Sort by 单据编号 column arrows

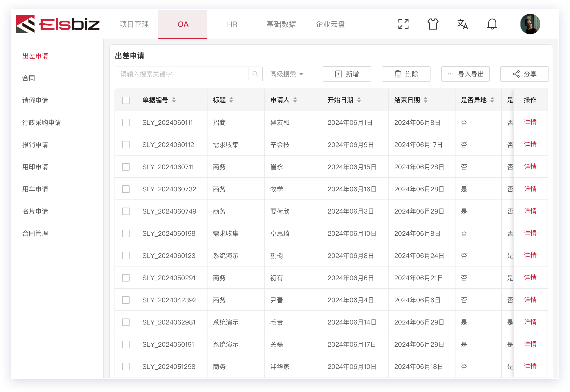click(x=174, y=100)
